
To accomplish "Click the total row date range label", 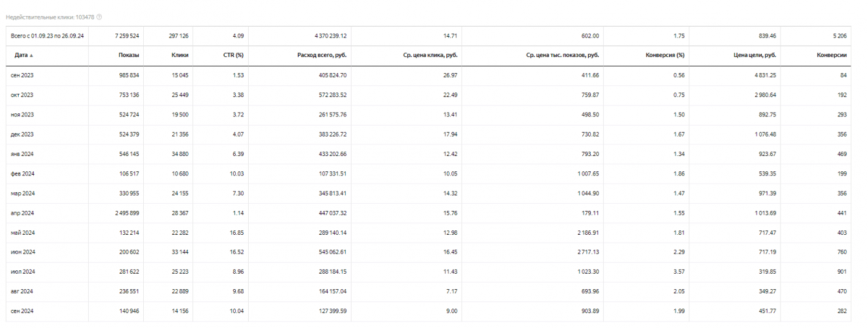I will pyautogui.click(x=48, y=36).
